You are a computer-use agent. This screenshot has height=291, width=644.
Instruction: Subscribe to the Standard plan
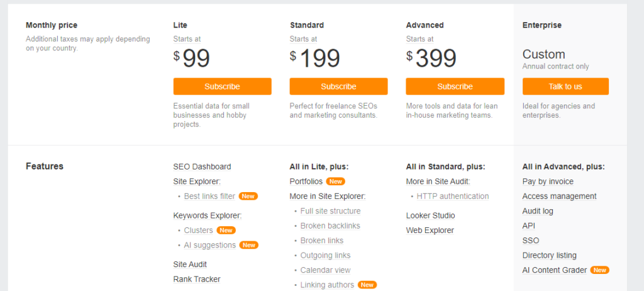coord(338,86)
